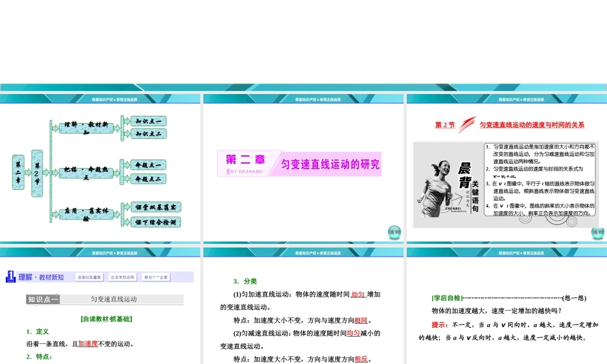This screenshot has width=607, height=364.
Task: Click the question 物体的加速度越大 line
Action: click(x=497, y=311)
